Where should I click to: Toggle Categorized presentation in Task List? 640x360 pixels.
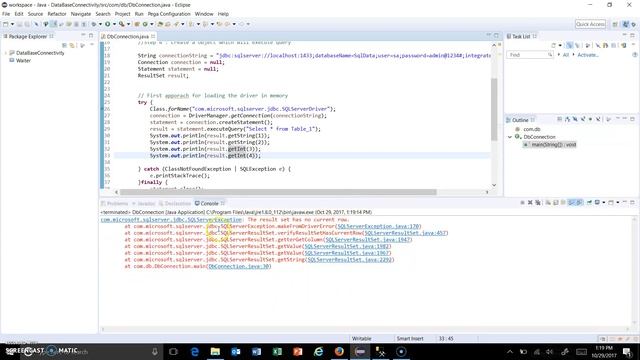(x=569, y=45)
